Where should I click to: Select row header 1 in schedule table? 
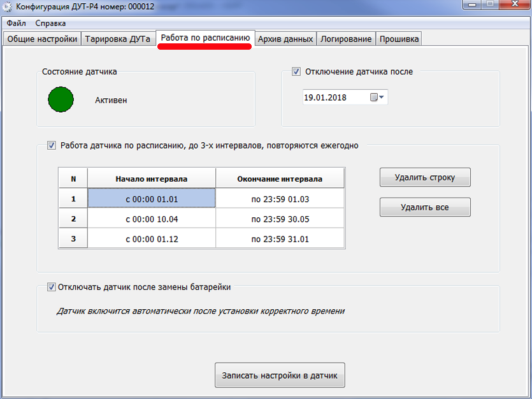pos(73,199)
